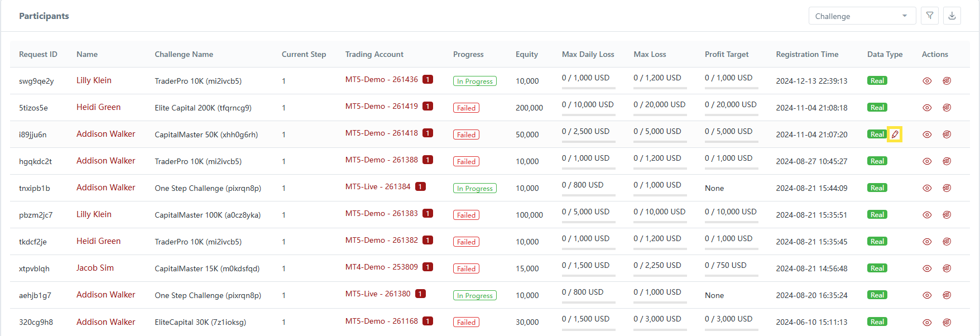Click eye icon for row aehjb1g7

click(x=927, y=295)
